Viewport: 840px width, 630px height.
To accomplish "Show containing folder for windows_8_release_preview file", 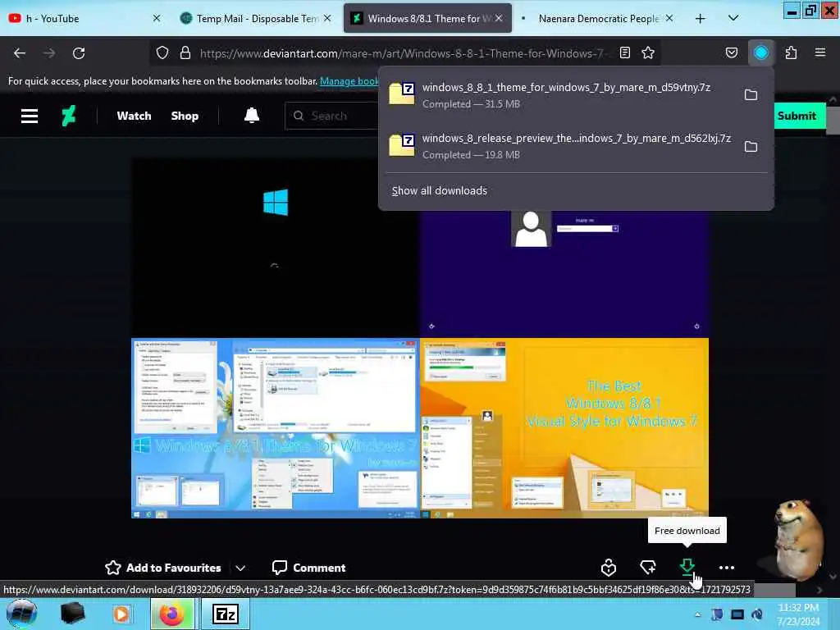I will pyautogui.click(x=751, y=146).
